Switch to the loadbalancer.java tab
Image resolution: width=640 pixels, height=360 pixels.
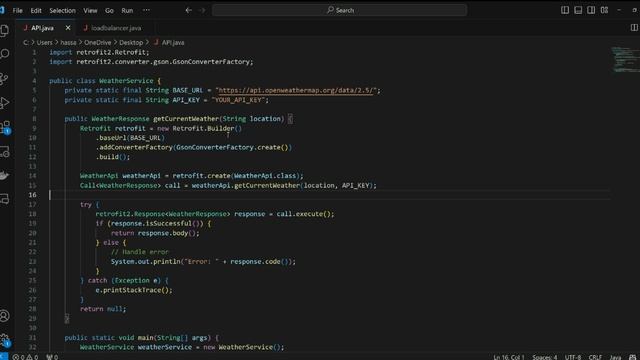112,28
